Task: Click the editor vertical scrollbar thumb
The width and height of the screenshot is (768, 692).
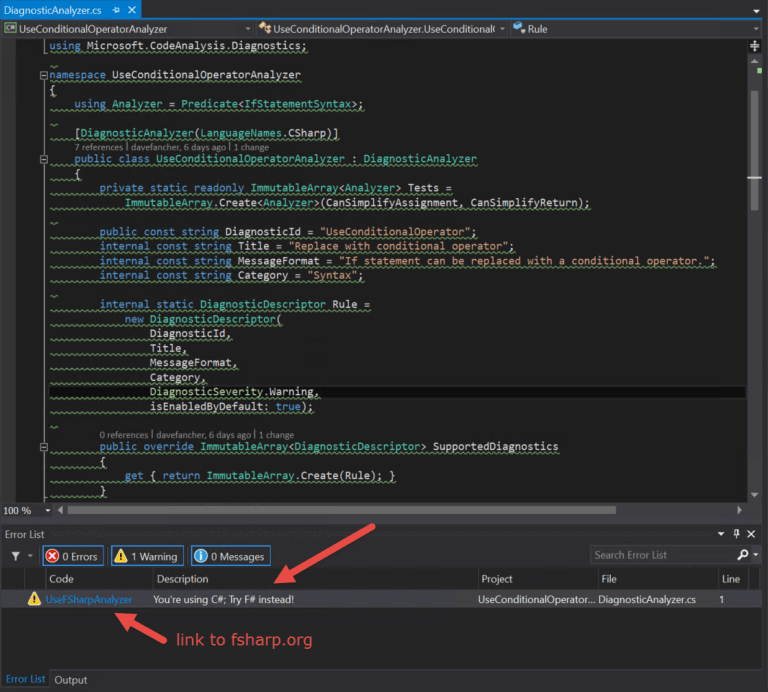Action: (x=754, y=150)
